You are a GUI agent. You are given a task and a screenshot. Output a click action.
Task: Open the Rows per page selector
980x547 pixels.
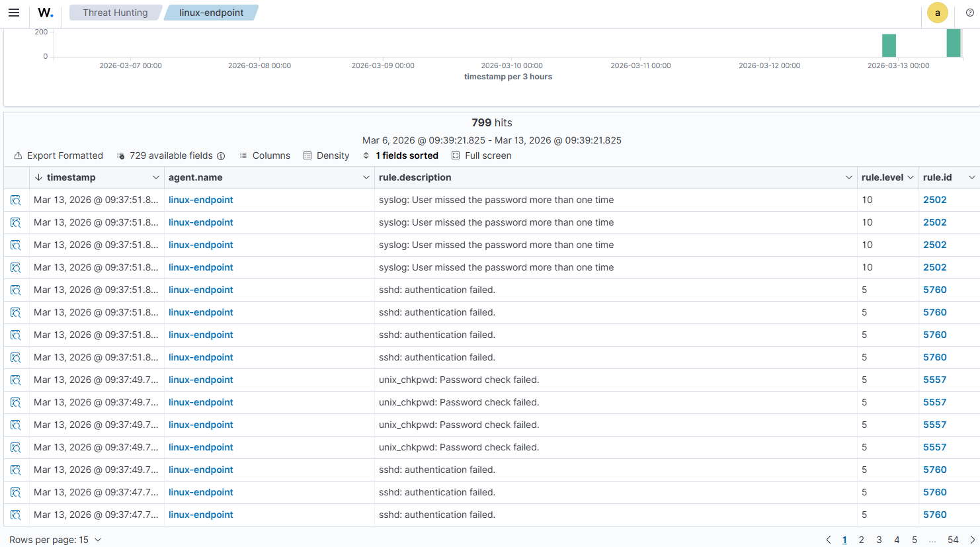click(55, 539)
